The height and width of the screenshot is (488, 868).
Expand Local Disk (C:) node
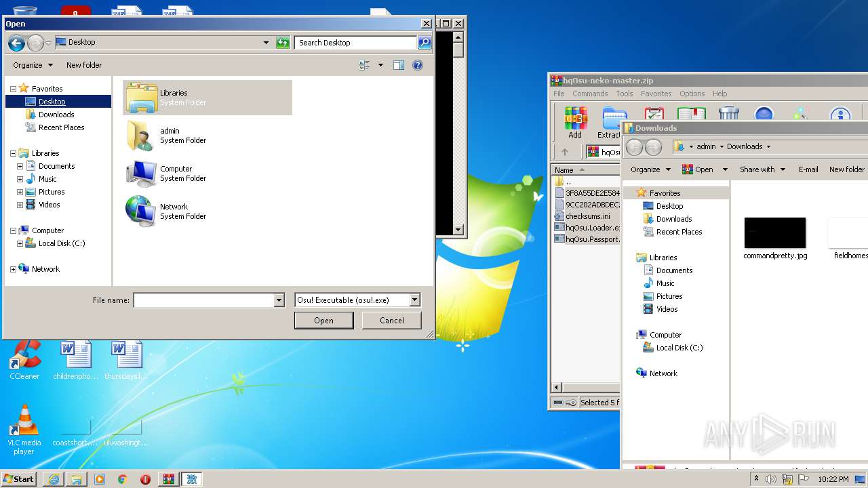point(20,243)
